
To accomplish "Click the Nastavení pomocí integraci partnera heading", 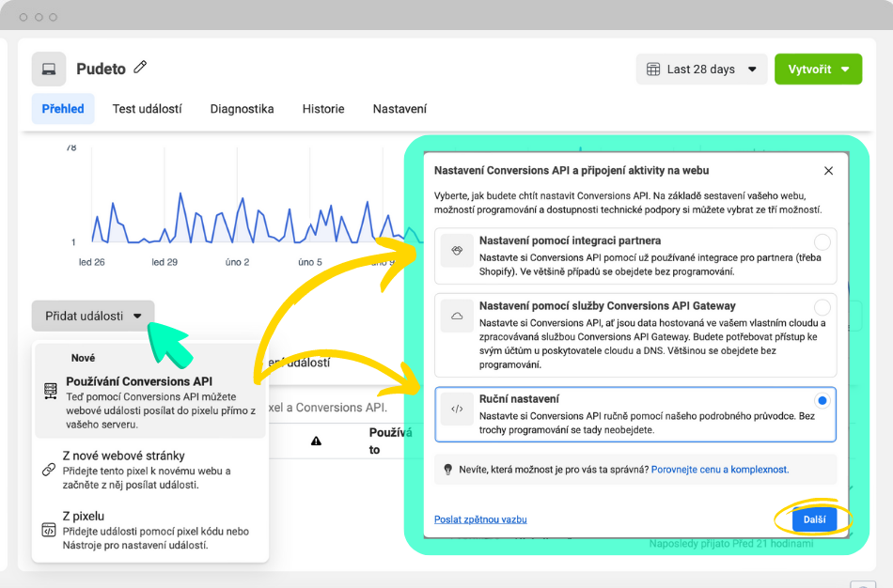I will point(570,240).
